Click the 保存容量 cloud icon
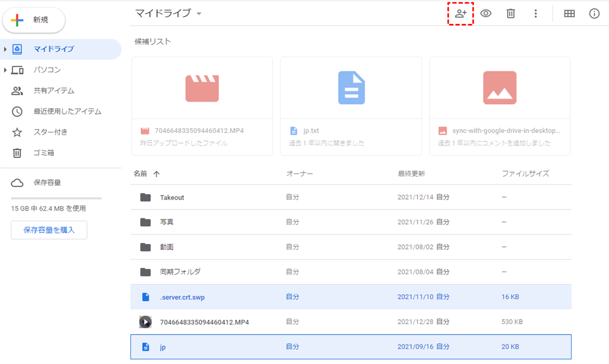 pyautogui.click(x=17, y=183)
